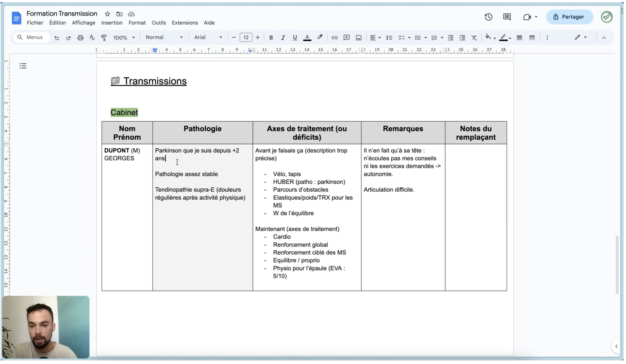Click the Partager button
Viewport: 626px width, 364px height.
pyautogui.click(x=569, y=17)
